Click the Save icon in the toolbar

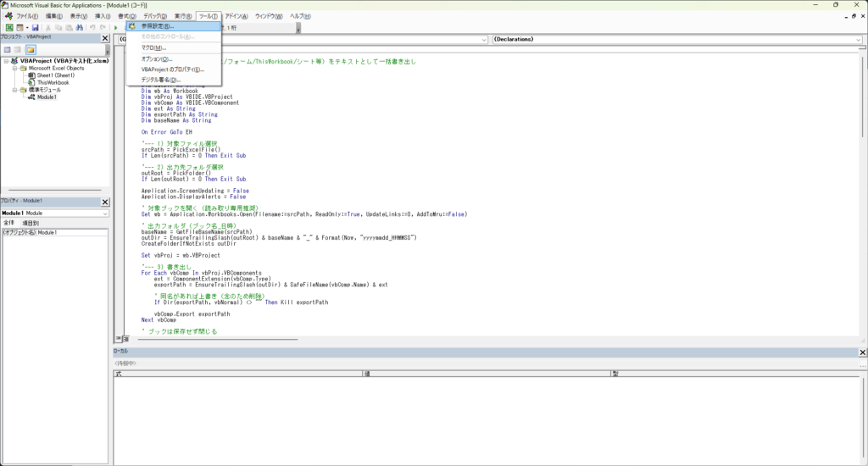36,28
